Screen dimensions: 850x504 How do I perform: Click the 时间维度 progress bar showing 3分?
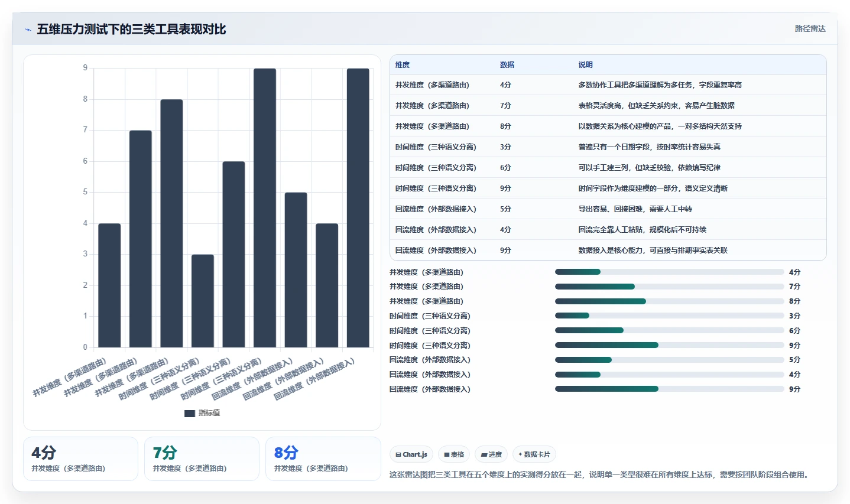pyautogui.click(x=669, y=316)
